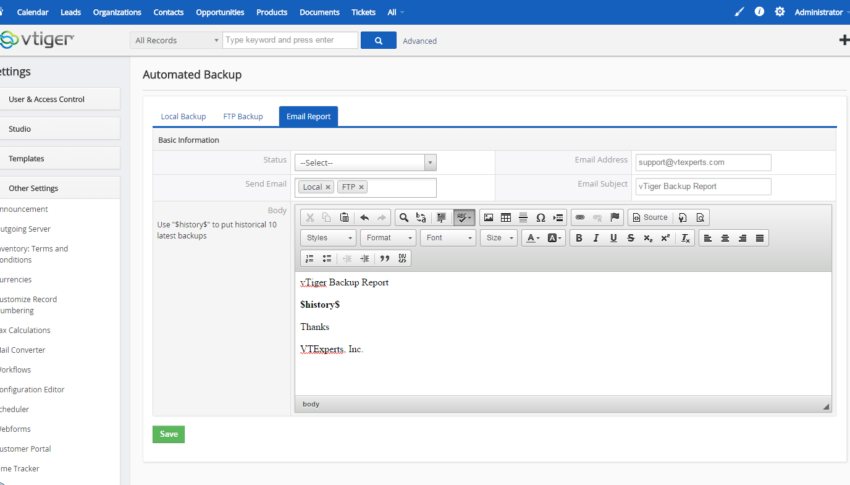The image size is (850, 485).
Task: Insert a link via chain icon
Action: (580, 217)
